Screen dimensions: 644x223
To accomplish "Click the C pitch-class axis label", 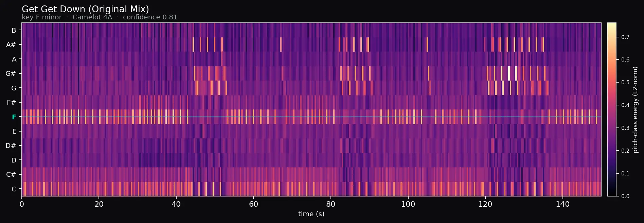I will point(14,189).
